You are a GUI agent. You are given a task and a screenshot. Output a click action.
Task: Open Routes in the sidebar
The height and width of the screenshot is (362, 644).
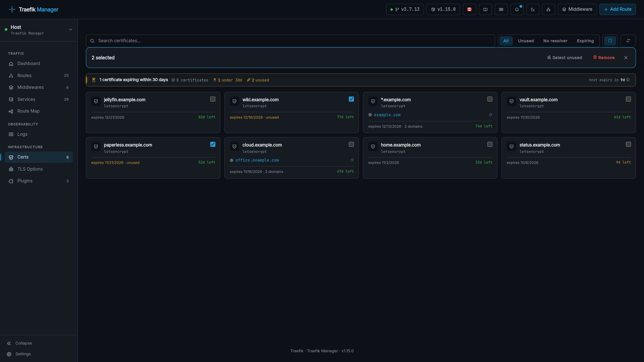(39, 76)
